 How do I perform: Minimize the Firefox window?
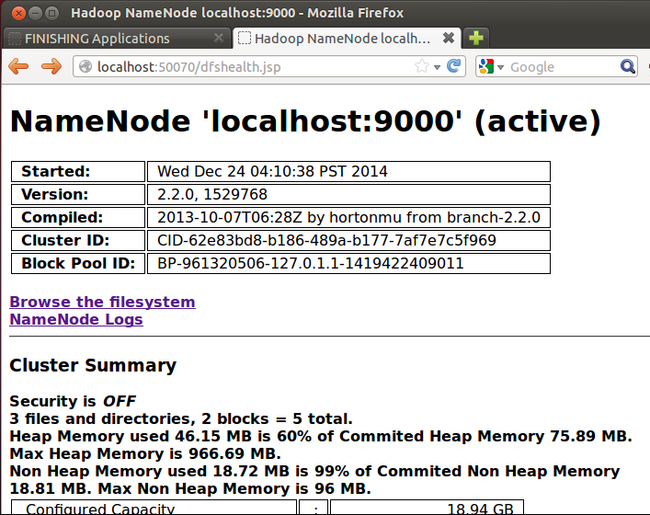click(x=35, y=13)
